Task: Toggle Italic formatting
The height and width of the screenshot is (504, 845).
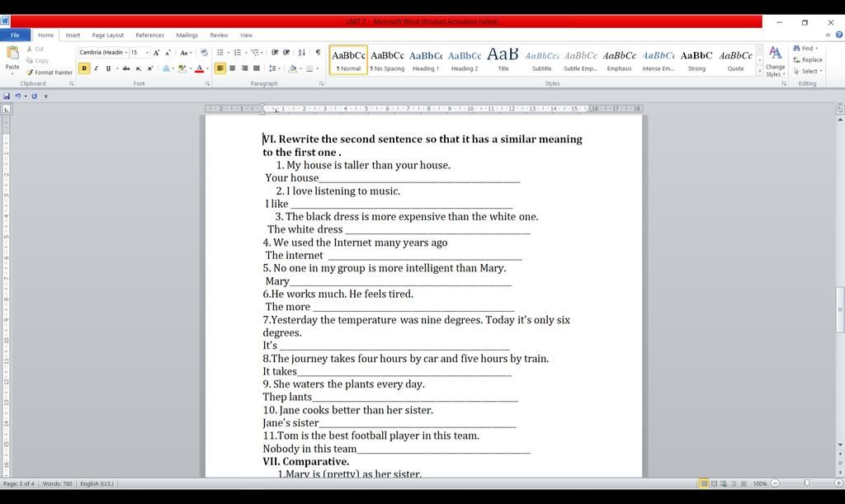Action: click(x=96, y=68)
